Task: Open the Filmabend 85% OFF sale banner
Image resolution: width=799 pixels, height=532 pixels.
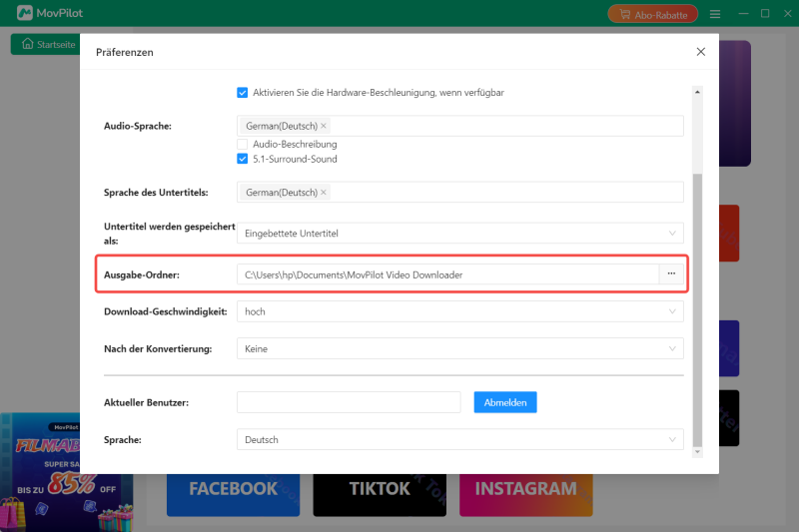Action: click(66, 472)
